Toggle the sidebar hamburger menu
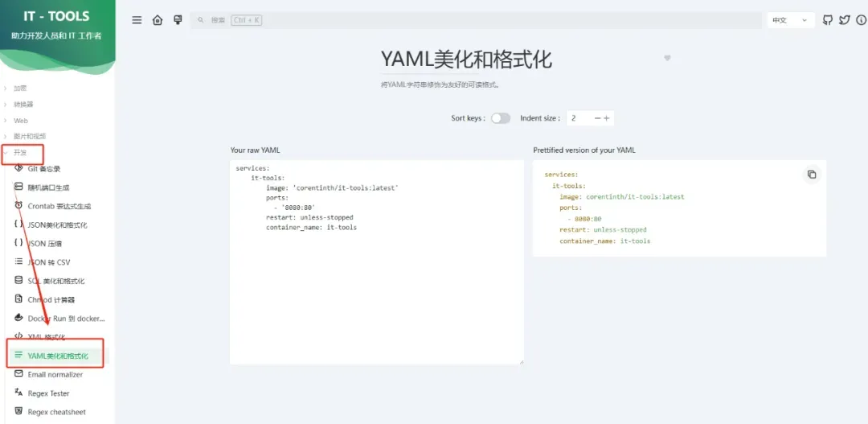868x424 pixels. tap(137, 20)
